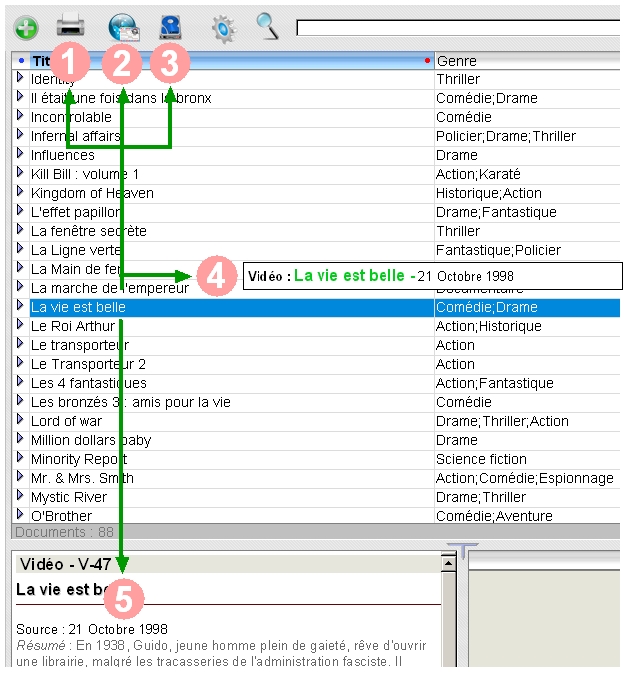Select the Le transporteur title

(x=80, y=345)
